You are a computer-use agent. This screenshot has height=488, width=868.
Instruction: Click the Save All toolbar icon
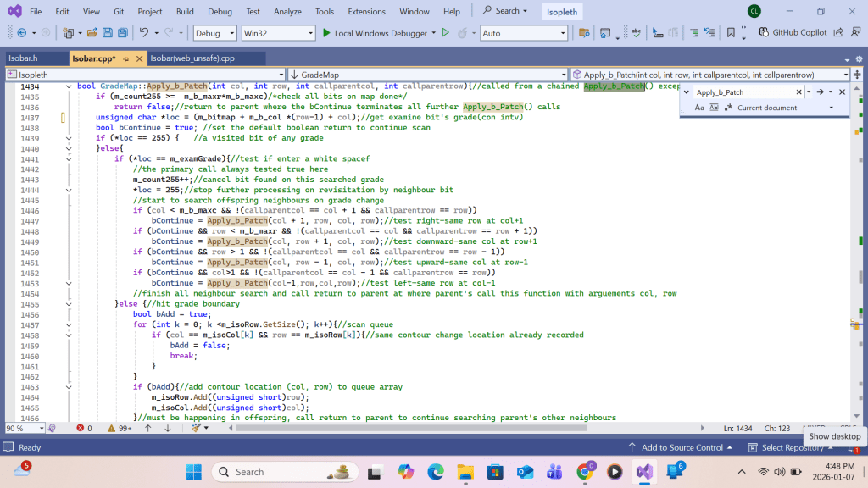point(123,33)
